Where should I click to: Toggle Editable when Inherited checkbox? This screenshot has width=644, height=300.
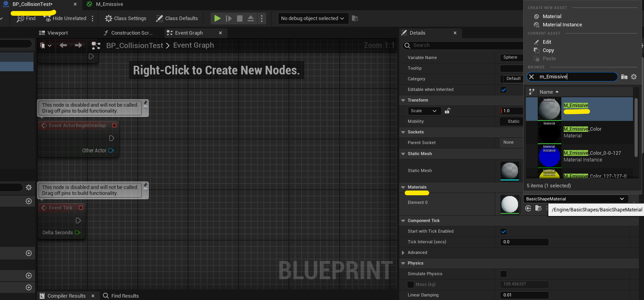[503, 90]
